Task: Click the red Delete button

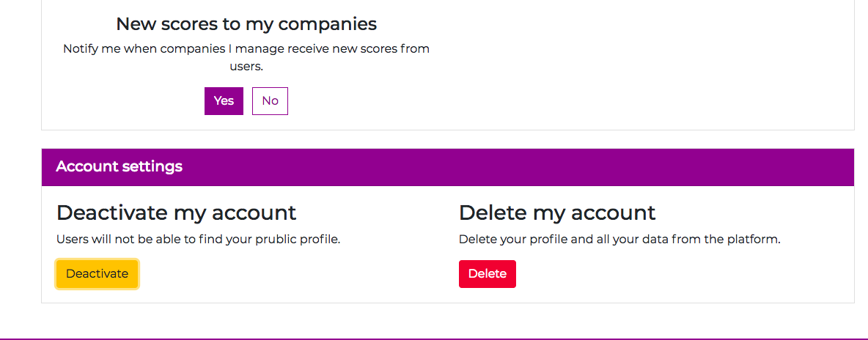Action: 488,274
